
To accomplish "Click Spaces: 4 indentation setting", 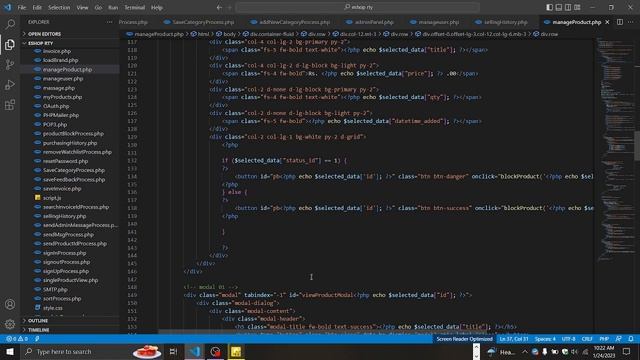I will pos(545,339).
